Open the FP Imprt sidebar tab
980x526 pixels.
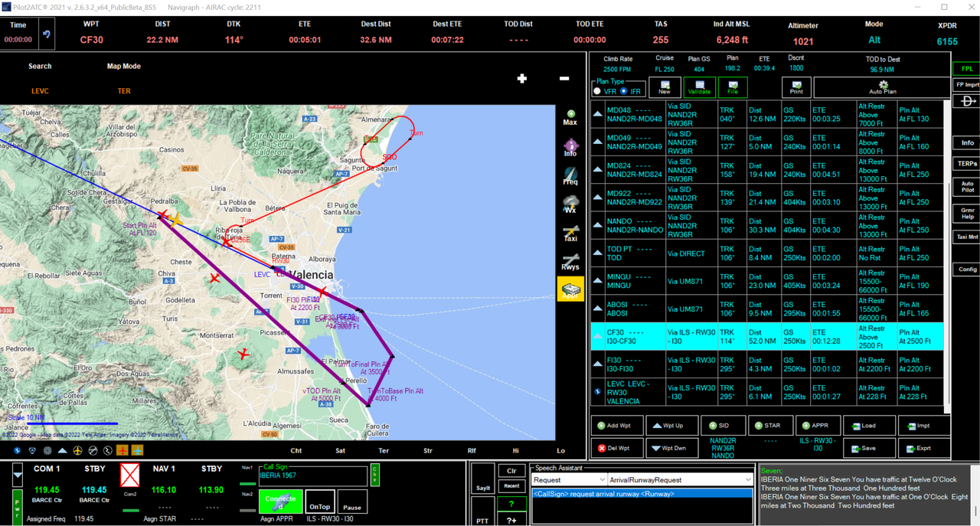(x=968, y=84)
